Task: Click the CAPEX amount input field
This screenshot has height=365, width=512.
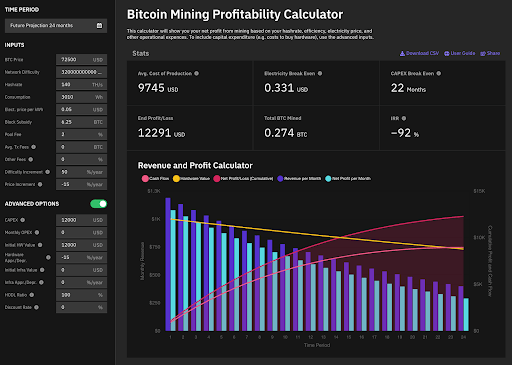Action: pos(82,220)
